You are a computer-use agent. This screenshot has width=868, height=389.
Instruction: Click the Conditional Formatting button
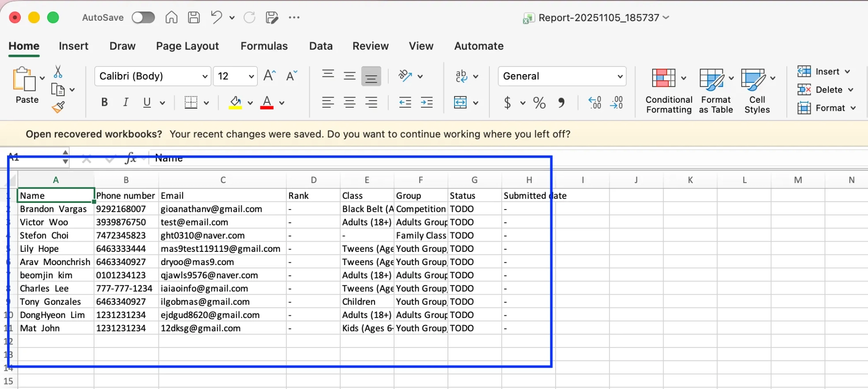click(x=669, y=91)
